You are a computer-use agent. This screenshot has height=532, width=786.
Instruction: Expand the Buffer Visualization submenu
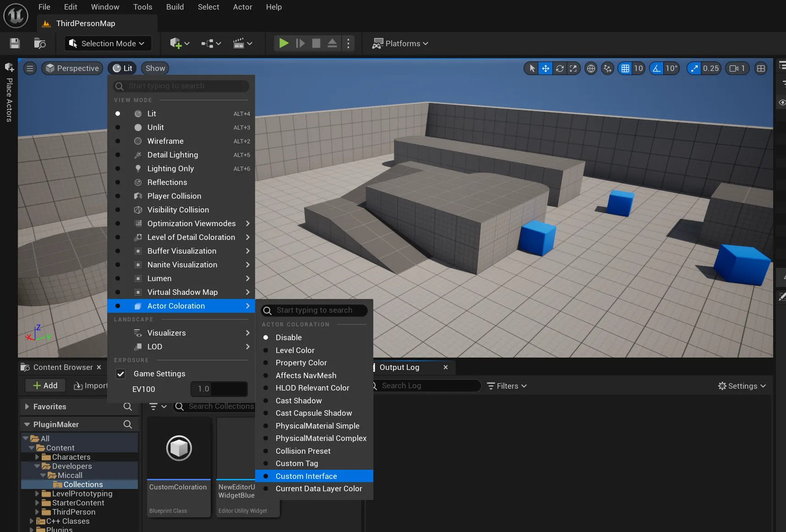[181, 251]
